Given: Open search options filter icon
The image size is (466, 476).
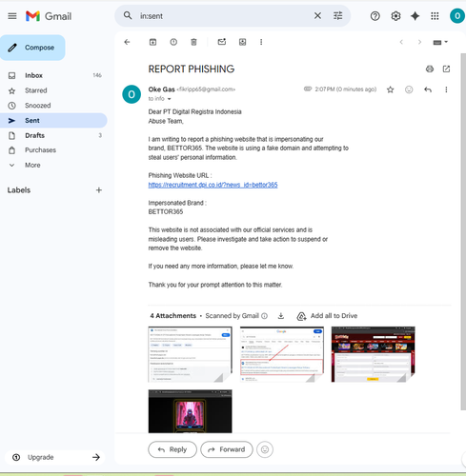Looking at the screenshot, I should pyautogui.click(x=337, y=15).
